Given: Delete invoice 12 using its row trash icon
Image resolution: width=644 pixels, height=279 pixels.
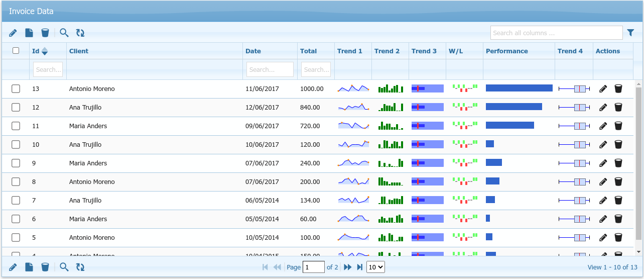Looking at the screenshot, I should 618,108.
